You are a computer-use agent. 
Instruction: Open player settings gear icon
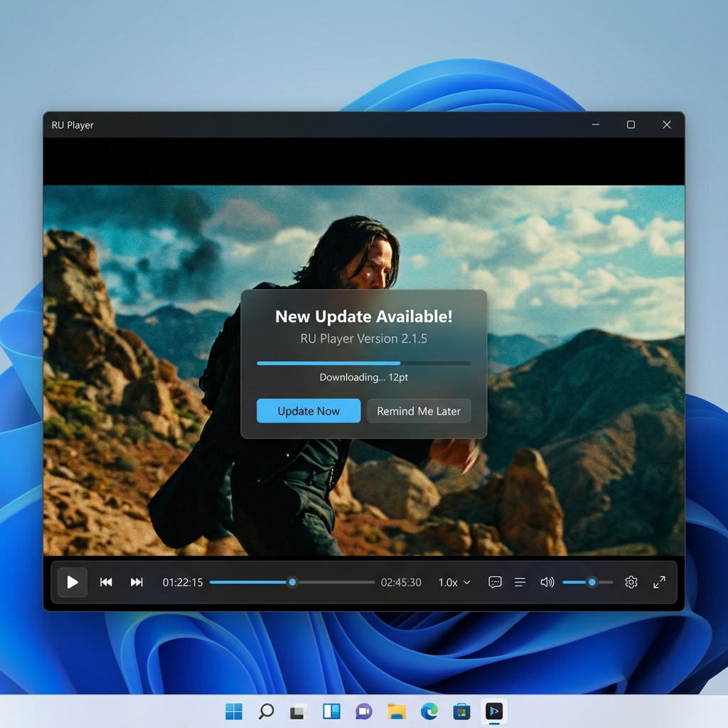[x=631, y=582]
